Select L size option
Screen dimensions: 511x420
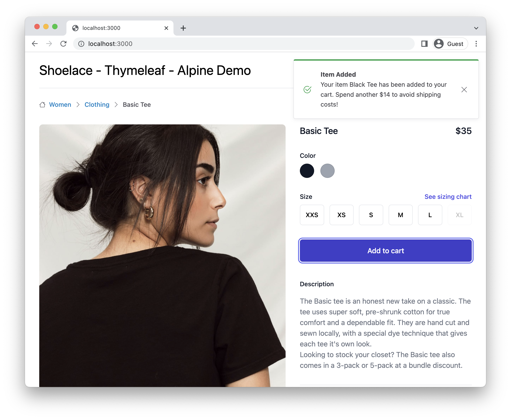(430, 215)
